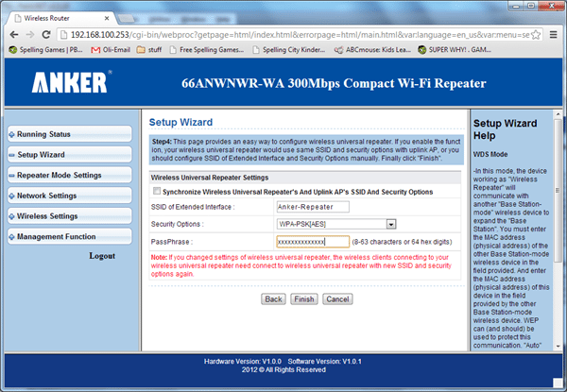
Task: Click the Software Version V1.0.1 text
Action: [x=325, y=361]
